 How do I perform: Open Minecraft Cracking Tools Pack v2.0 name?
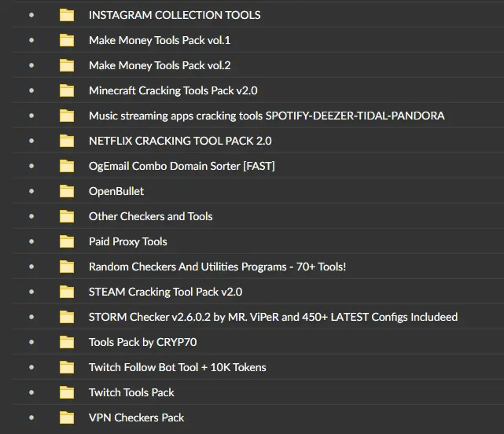click(x=173, y=90)
